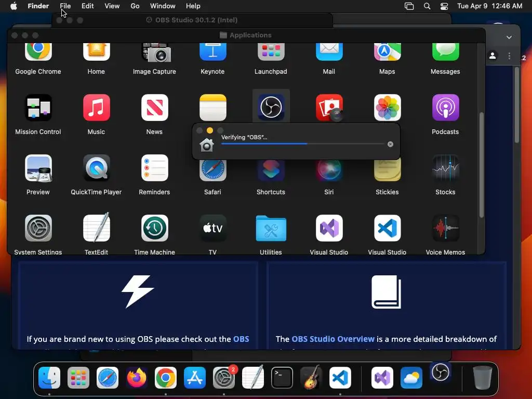Open Finder from the Dock
The width and height of the screenshot is (532, 399).
pyautogui.click(x=49, y=378)
